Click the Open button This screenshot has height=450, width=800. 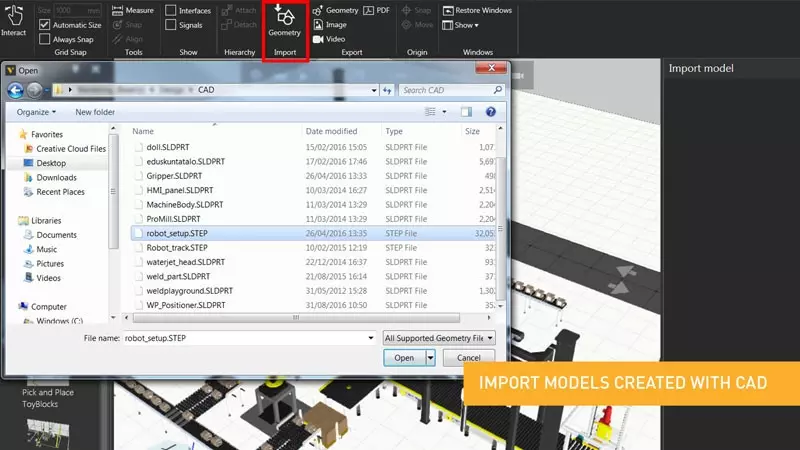(x=403, y=357)
